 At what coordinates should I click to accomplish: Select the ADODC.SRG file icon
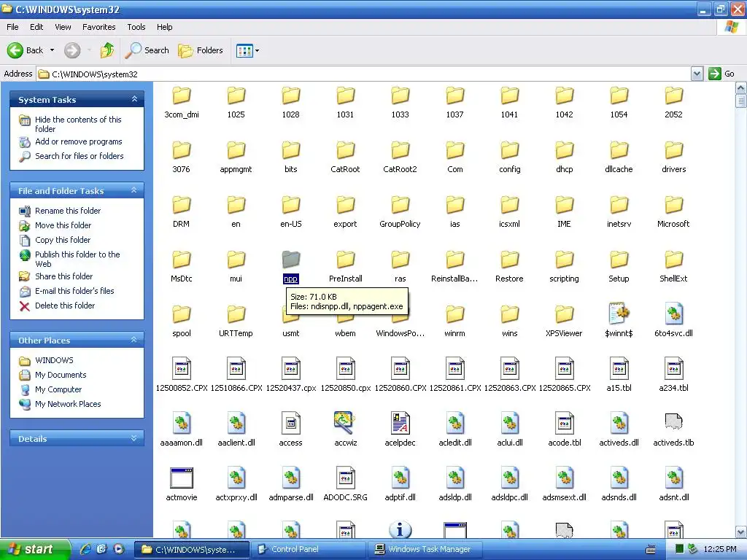pos(345,478)
